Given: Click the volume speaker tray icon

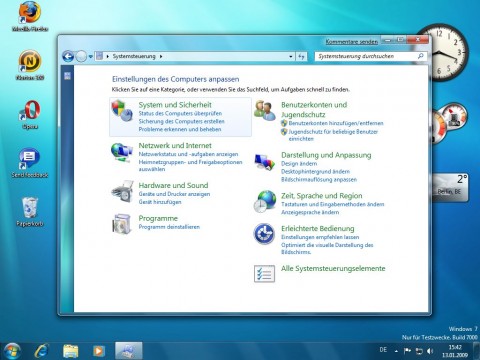Looking at the screenshot, I should pyautogui.click(x=430, y=351).
